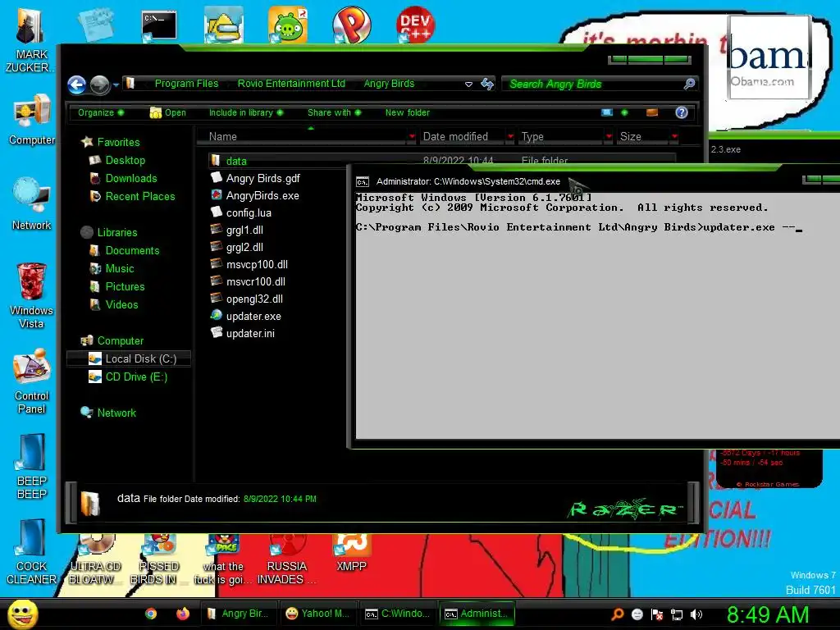The image size is (840, 630).
Task: Open the Name column filter dropdown
Action: pos(412,137)
